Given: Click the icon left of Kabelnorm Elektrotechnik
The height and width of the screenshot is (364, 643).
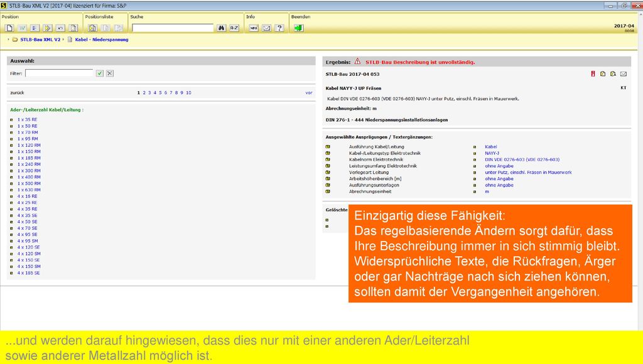Looking at the screenshot, I should pyautogui.click(x=328, y=159).
